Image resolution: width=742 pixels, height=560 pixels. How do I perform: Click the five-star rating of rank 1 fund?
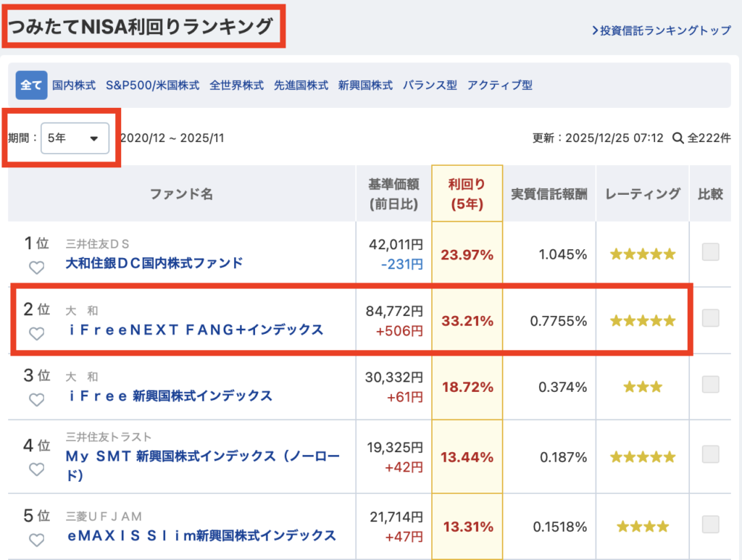642,254
